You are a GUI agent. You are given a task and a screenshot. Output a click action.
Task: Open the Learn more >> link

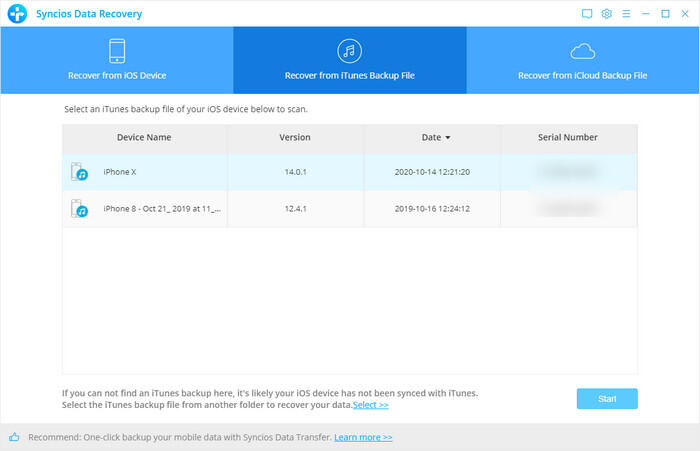pyautogui.click(x=363, y=437)
